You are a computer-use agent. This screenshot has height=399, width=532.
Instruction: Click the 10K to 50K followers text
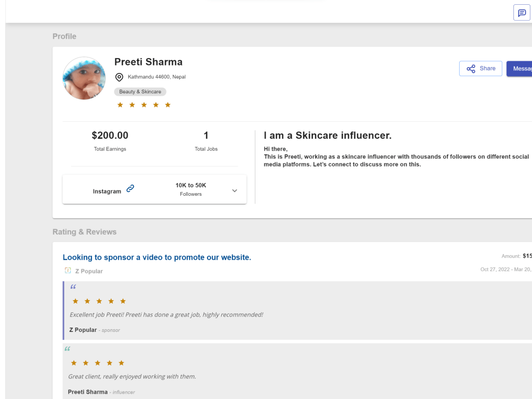[x=190, y=185]
